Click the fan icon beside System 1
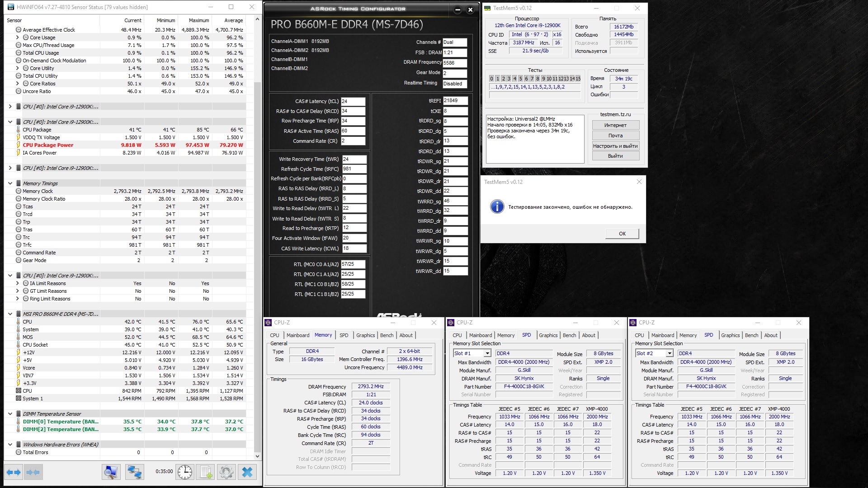 (x=19, y=399)
